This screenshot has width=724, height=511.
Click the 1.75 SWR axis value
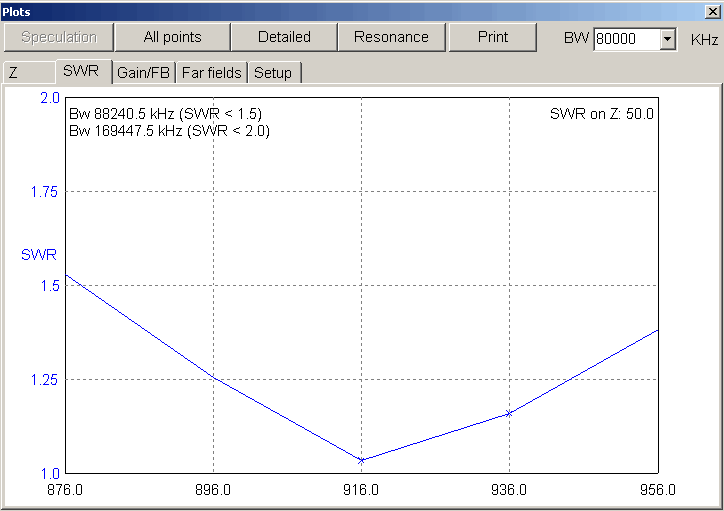(44, 192)
